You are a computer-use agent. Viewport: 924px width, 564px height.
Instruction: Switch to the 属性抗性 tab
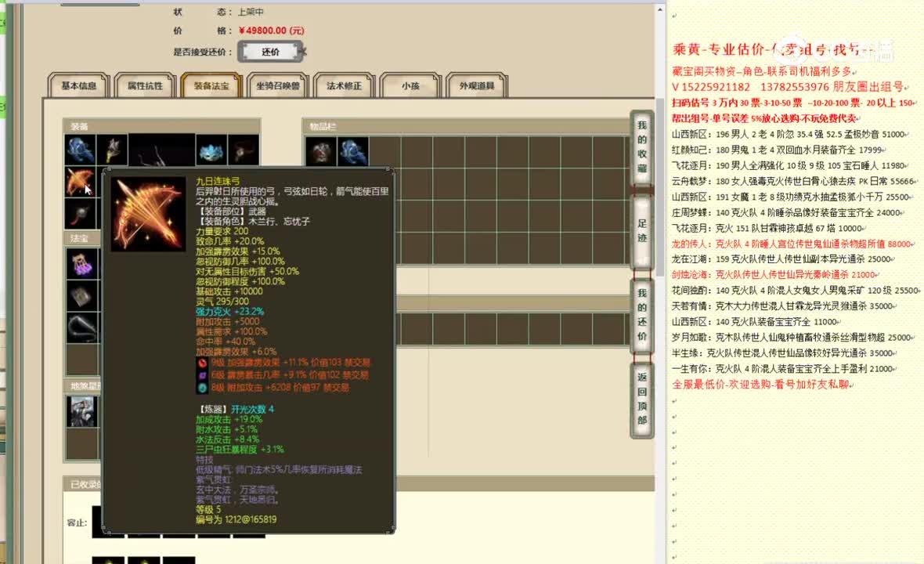[x=145, y=86]
